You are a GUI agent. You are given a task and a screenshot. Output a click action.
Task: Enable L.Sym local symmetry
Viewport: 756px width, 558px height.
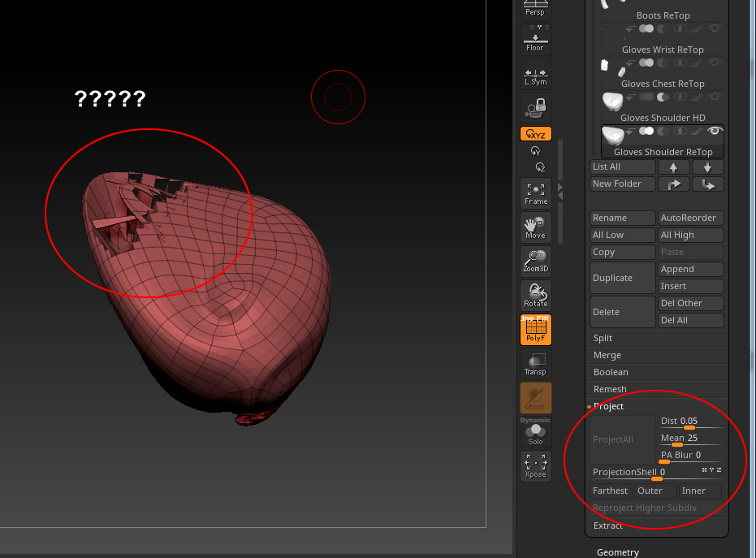(535, 74)
